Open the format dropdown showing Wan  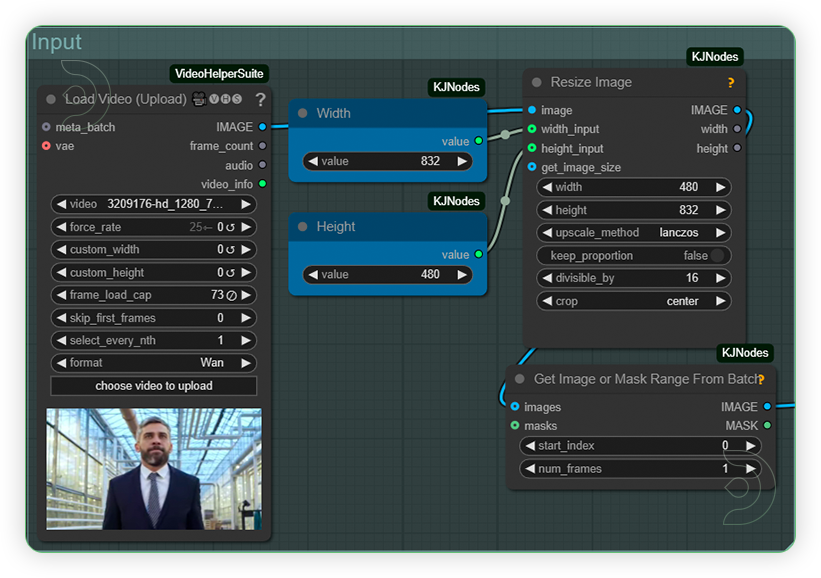click(x=153, y=363)
